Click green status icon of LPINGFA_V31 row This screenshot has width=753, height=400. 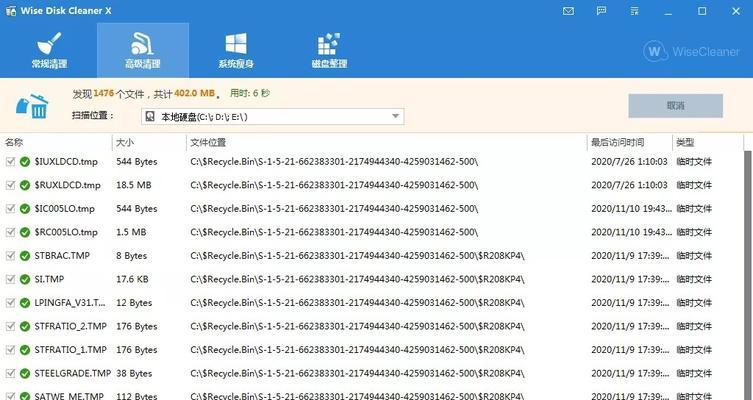click(25, 303)
